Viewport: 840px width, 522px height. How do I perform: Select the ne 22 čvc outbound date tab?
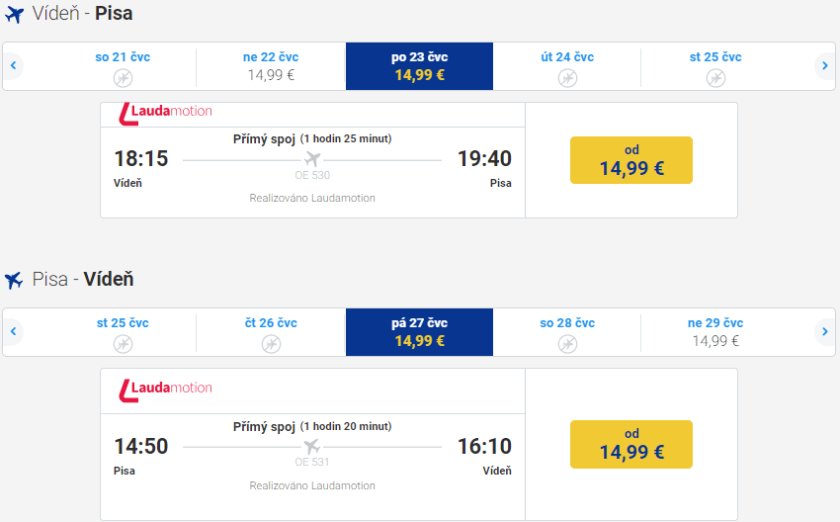point(271,66)
